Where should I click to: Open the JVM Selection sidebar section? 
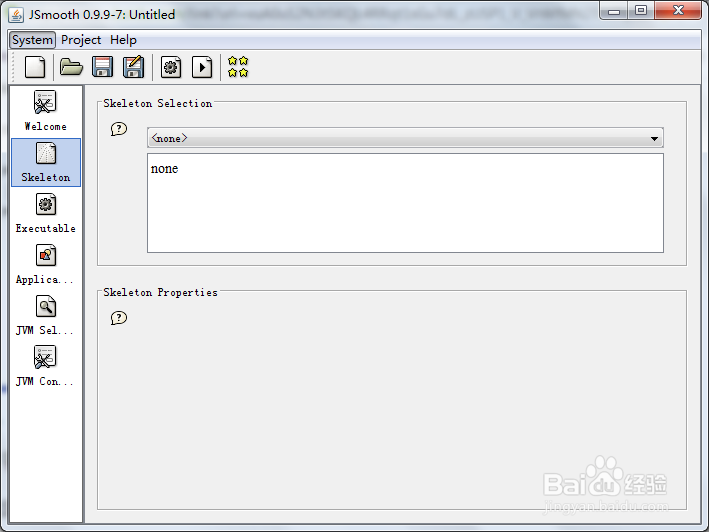click(46, 315)
